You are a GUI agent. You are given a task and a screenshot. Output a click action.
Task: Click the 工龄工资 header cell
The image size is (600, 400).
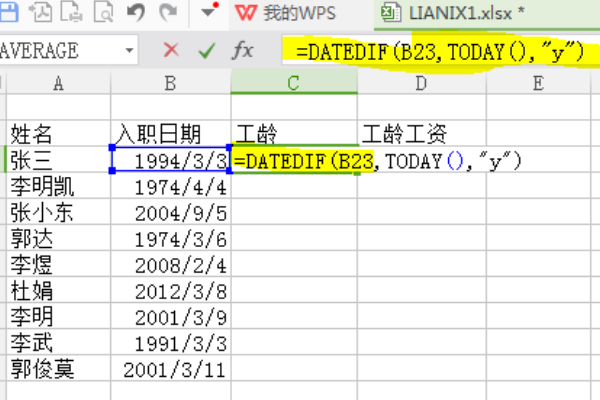pyautogui.click(x=421, y=133)
